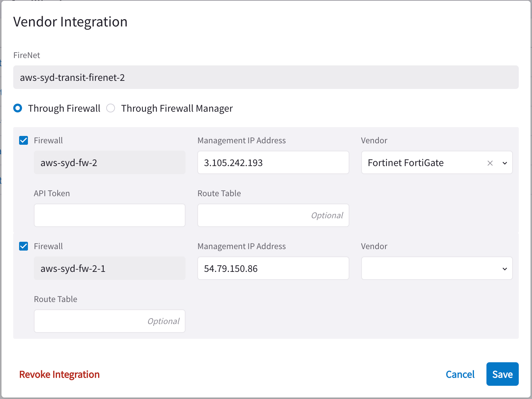Click Route Table field beside API Token
532x399 pixels.
[273, 215]
